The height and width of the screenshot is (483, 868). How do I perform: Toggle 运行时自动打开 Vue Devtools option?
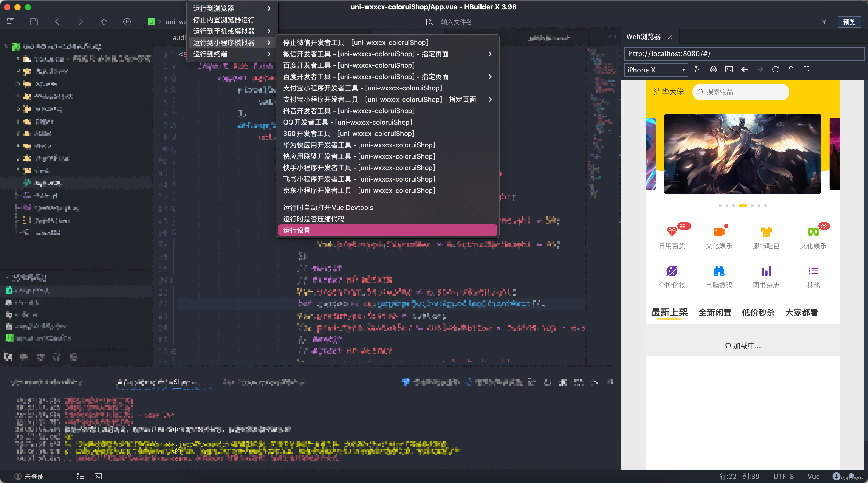click(388, 207)
